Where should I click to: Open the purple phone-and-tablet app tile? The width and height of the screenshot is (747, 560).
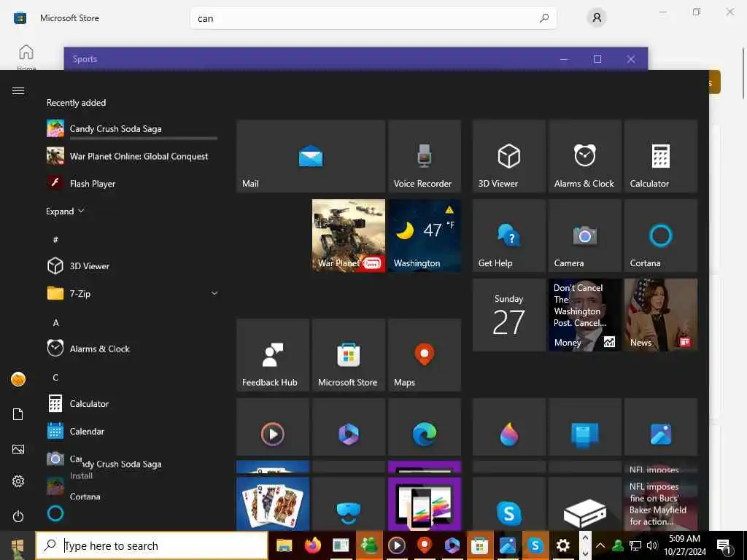pos(424,504)
